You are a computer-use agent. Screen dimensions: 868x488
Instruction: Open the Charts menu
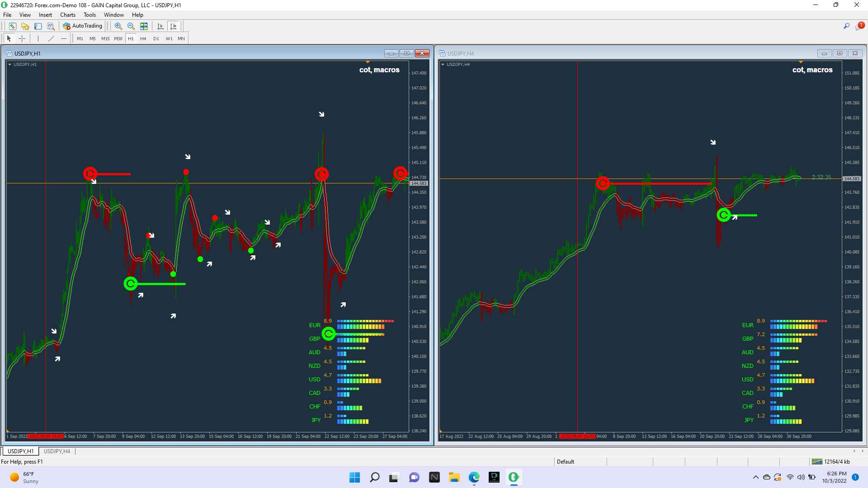tap(68, 15)
